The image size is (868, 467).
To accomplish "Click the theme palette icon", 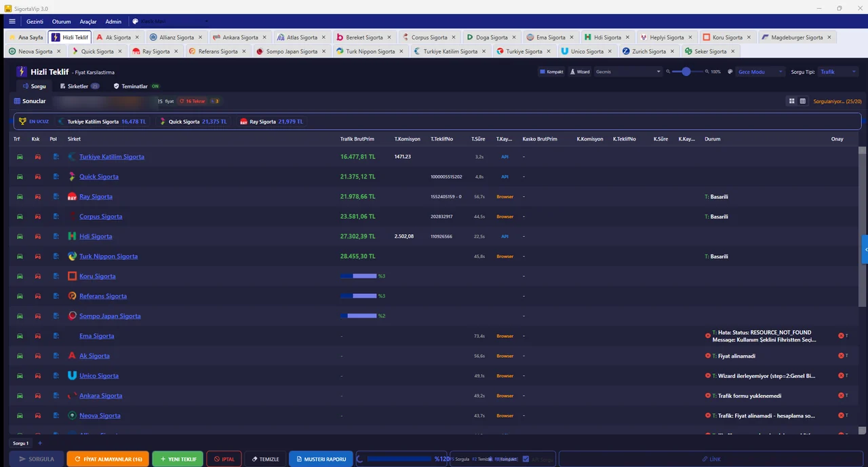I will tap(730, 71).
